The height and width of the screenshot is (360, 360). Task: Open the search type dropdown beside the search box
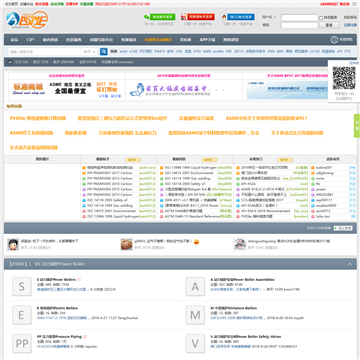pyautogui.click(x=90, y=52)
